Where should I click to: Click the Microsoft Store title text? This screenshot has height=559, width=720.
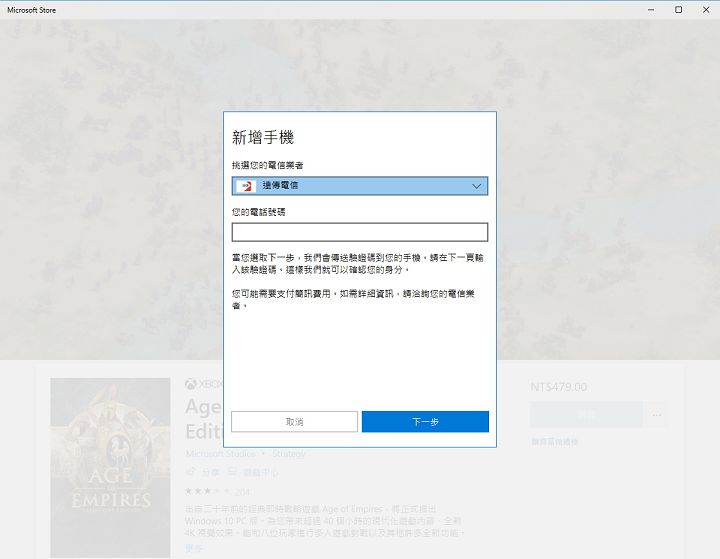coord(32,10)
